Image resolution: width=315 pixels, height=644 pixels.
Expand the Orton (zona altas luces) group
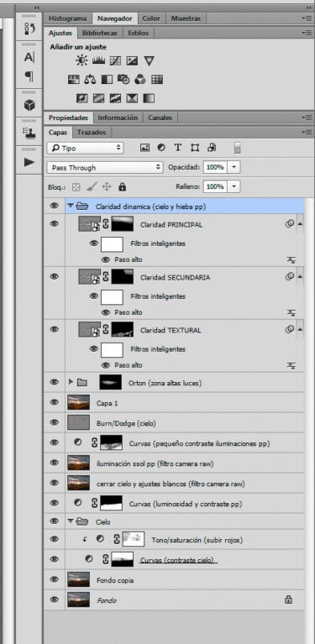(71, 382)
